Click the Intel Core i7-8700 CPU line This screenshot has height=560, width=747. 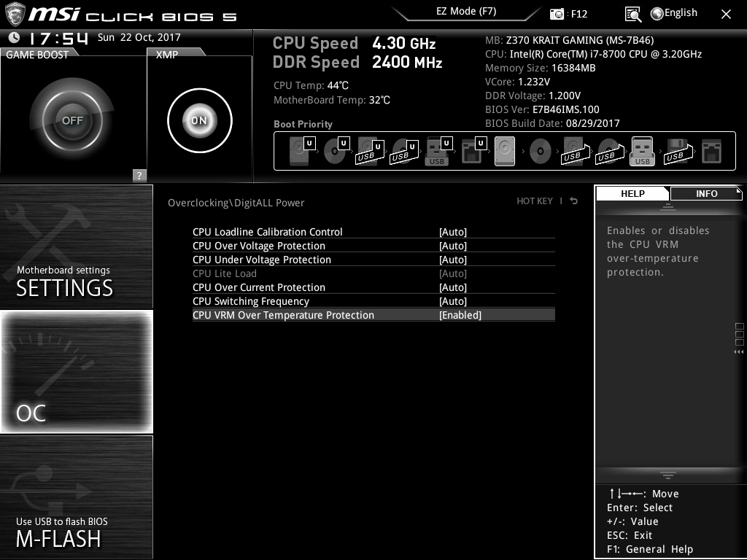(593, 54)
